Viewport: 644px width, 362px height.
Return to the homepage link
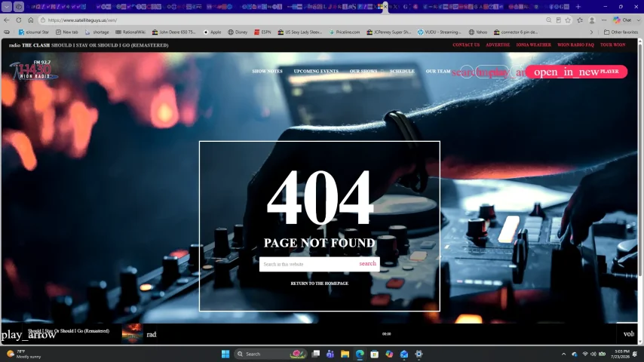coord(319,284)
